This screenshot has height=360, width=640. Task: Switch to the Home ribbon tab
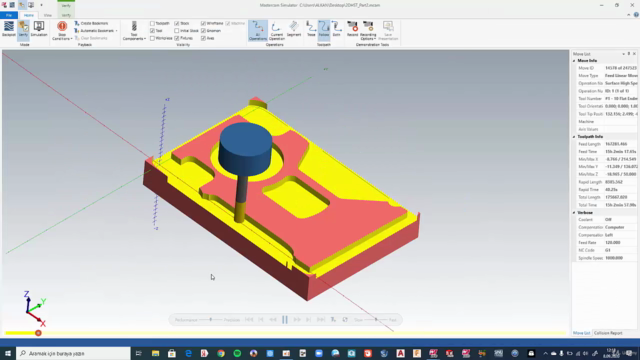click(x=29, y=15)
